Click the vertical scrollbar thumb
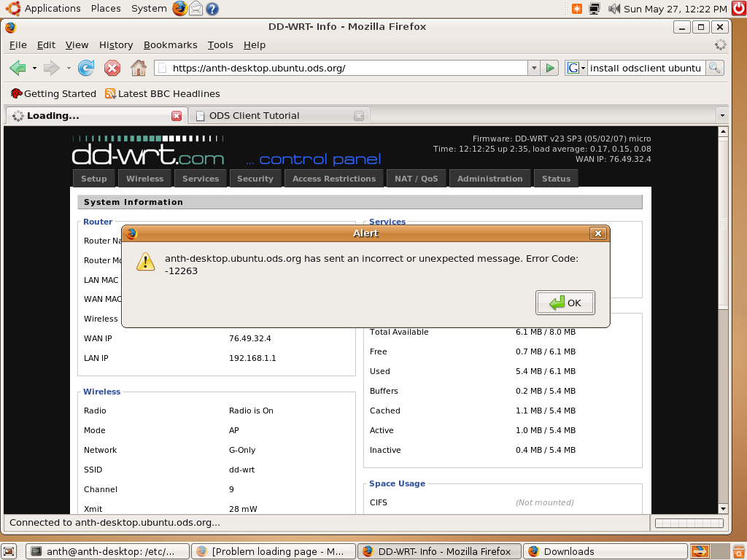Image resolution: width=747 pixels, height=560 pixels. pos(723,223)
